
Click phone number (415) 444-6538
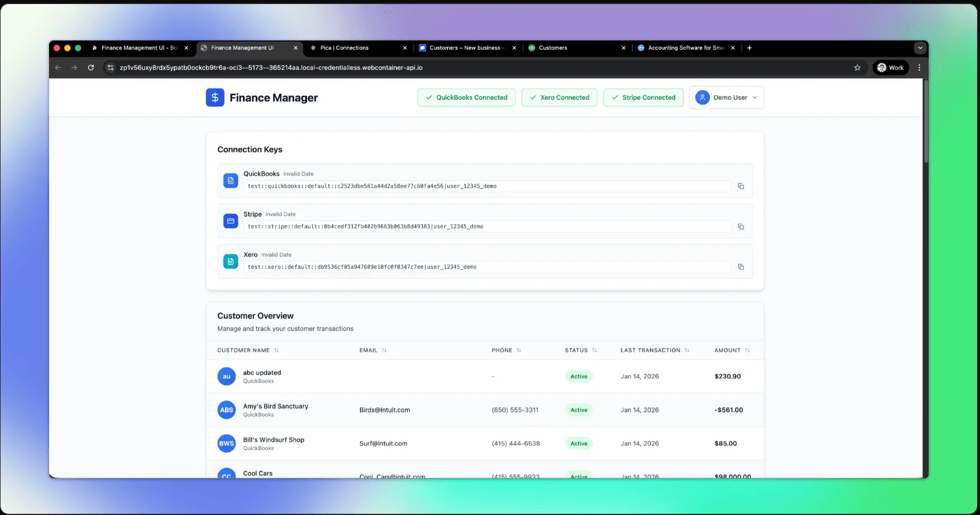click(515, 443)
